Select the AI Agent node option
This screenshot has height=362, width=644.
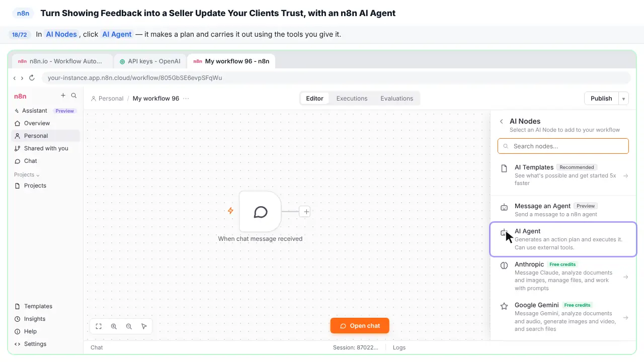coord(563,239)
